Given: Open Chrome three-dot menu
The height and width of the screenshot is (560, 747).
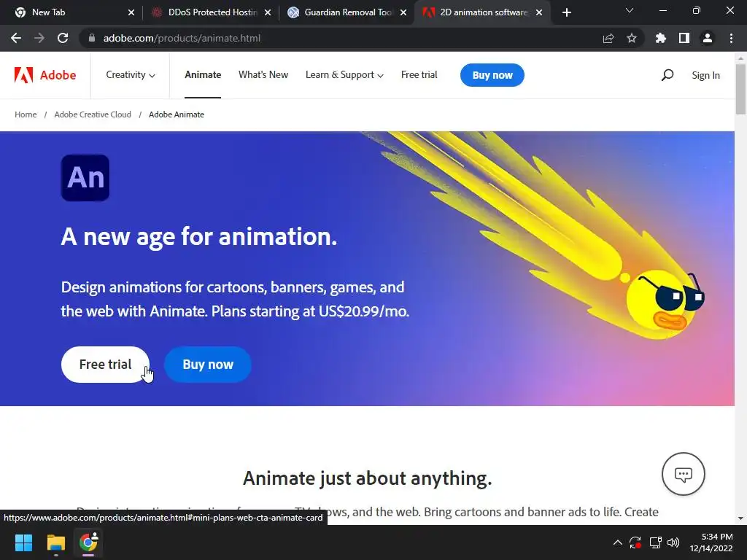Looking at the screenshot, I should coord(731,38).
